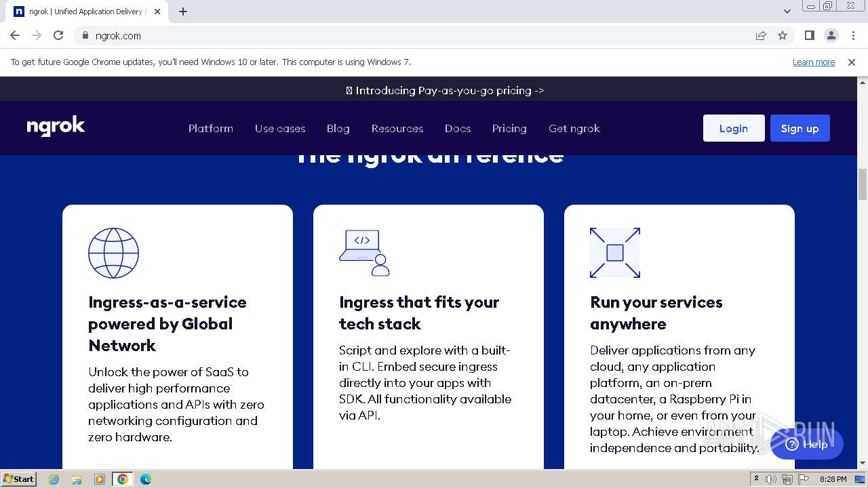
Task: Click the scrollbar up arrow
Action: click(863, 81)
